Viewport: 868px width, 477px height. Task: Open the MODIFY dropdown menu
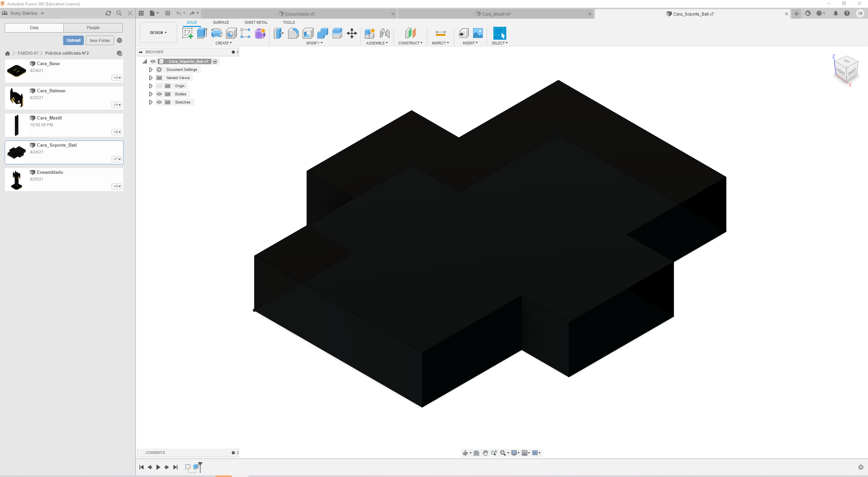pos(314,43)
